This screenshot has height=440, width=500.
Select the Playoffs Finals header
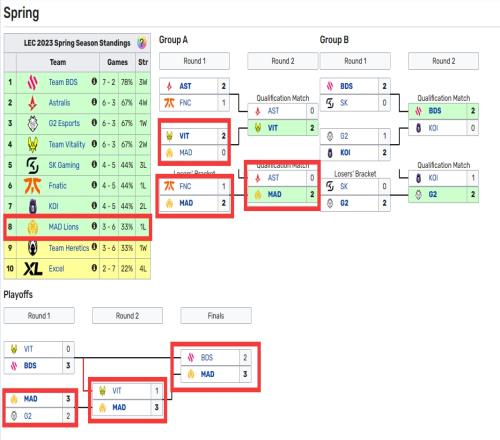216,316
